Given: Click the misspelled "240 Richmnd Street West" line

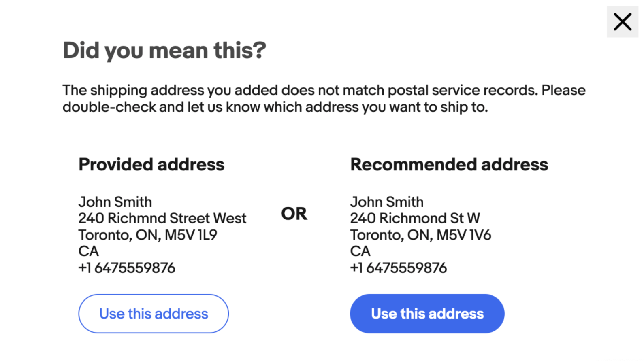Looking at the screenshot, I should pos(162,219).
